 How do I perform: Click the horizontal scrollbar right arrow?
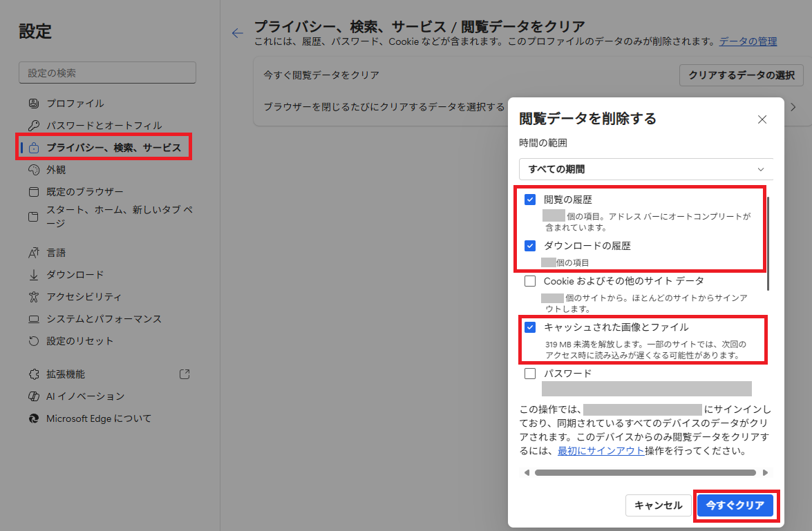click(x=766, y=472)
